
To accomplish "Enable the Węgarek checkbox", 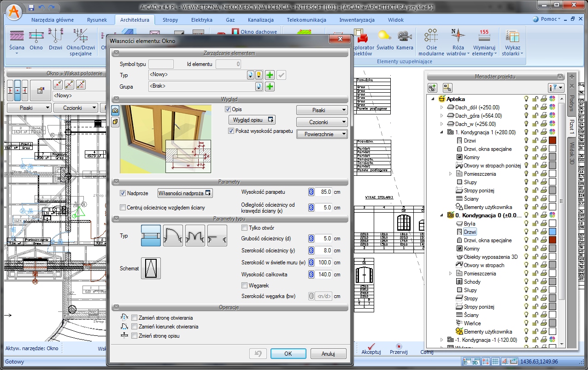I will tap(244, 286).
